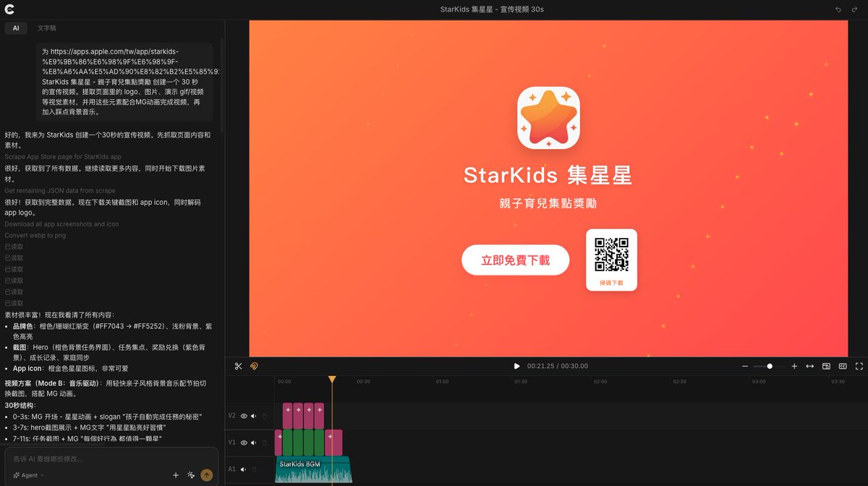Screen dimensions: 868x486
Task: Fit timeline to width with double-arrow icon
Action: coord(810,367)
